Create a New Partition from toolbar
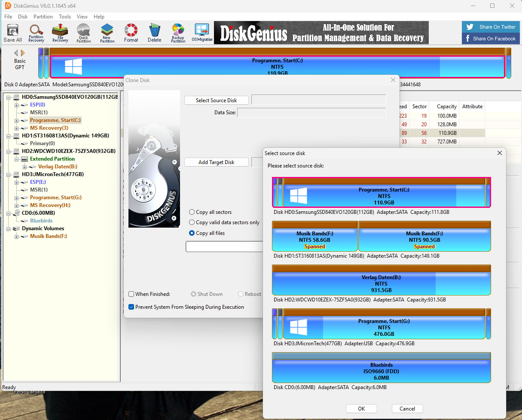The width and height of the screenshot is (522, 420). tap(107, 33)
